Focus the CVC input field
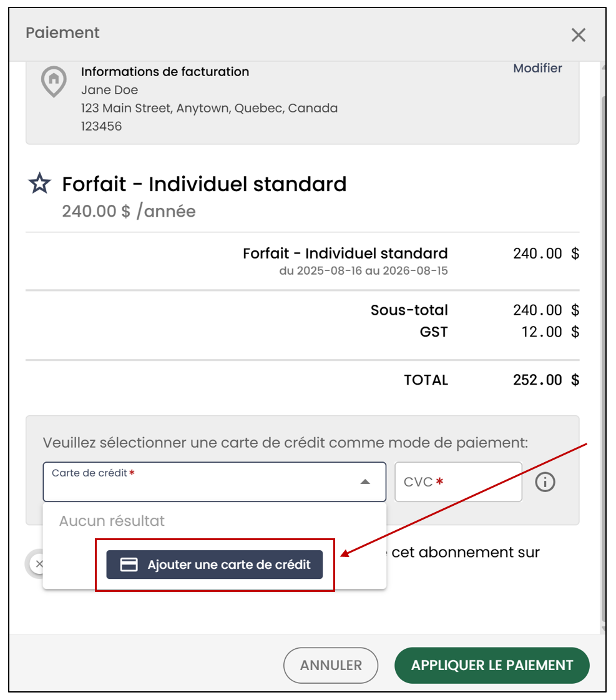The image size is (616, 700). [458, 481]
